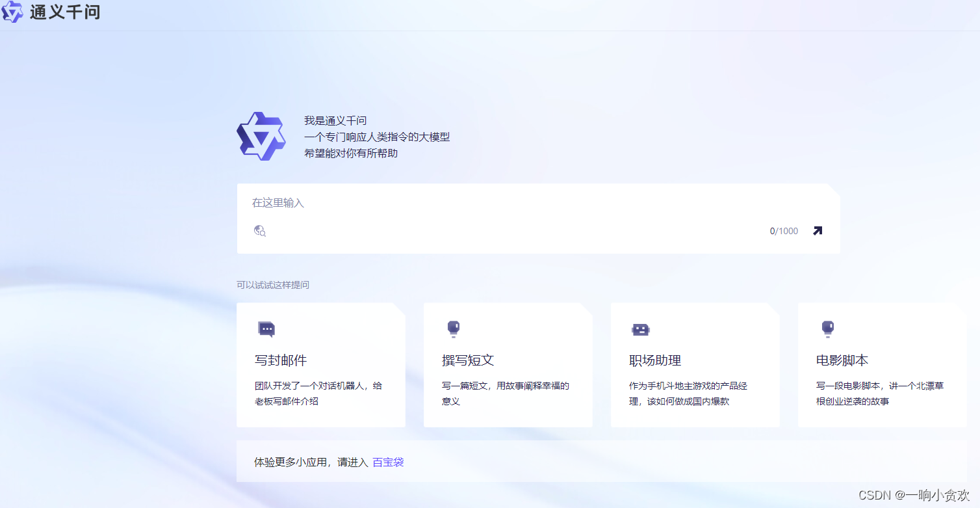Click the 0/1000 character counter
The height and width of the screenshot is (508, 980).
coord(784,231)
